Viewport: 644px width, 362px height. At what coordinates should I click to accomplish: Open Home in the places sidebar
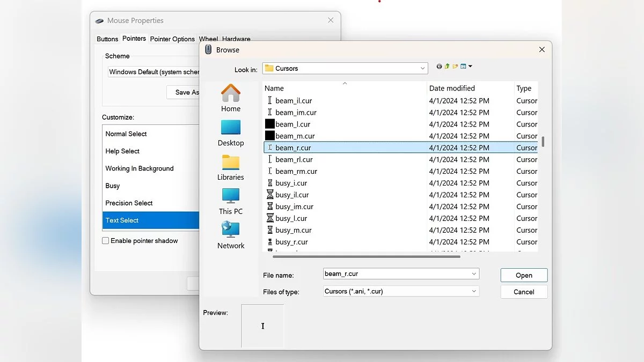point(231,98)
